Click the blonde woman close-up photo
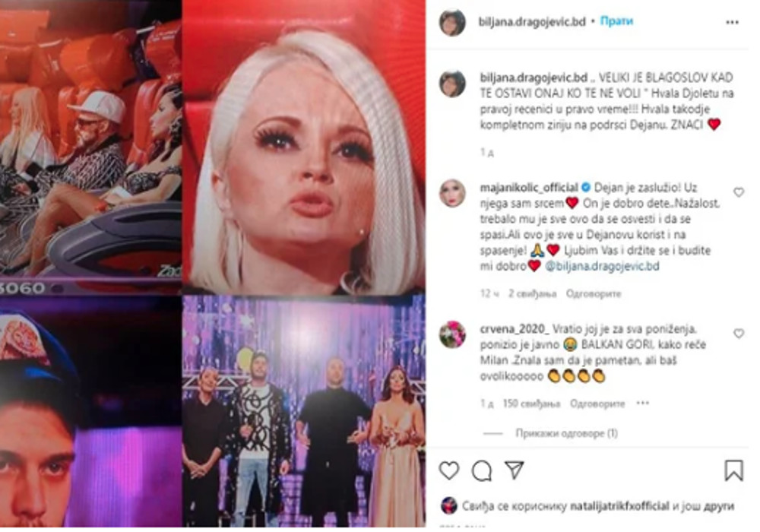760x532 pixels. pyautogui.click(x=304, y=147)
